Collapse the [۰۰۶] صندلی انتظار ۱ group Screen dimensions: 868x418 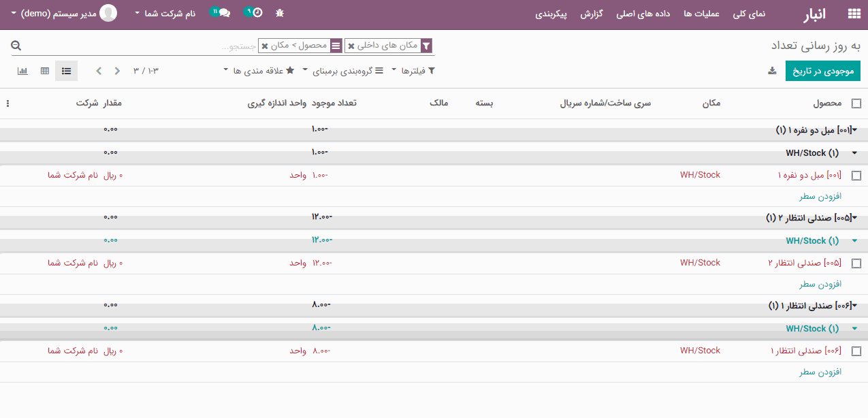click(854, 306)
